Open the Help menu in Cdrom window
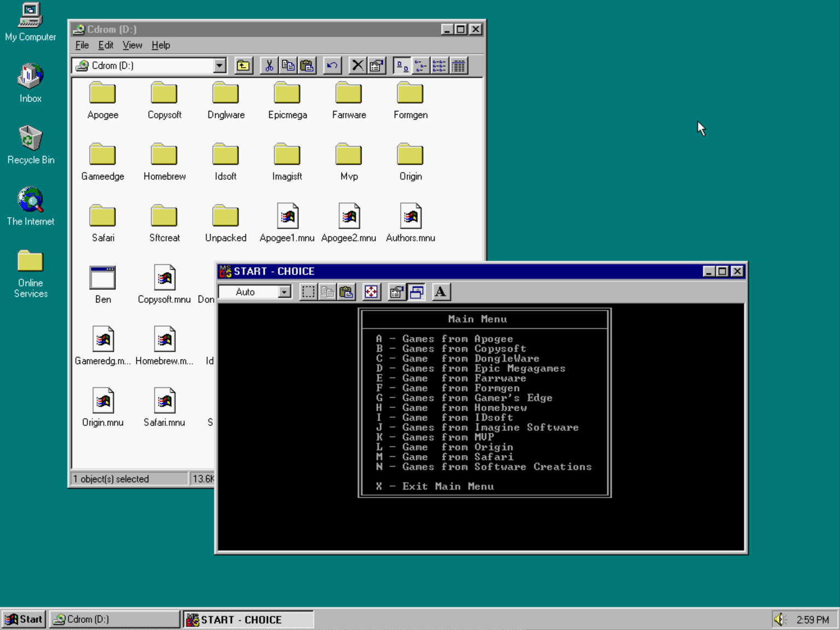Screen dimensions: 840x630 pos(161,45)
